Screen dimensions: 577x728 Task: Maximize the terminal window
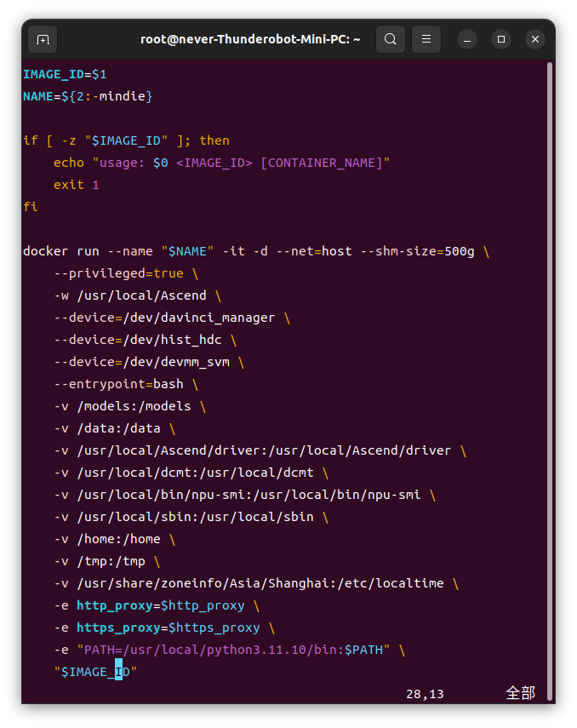[501, 39]
